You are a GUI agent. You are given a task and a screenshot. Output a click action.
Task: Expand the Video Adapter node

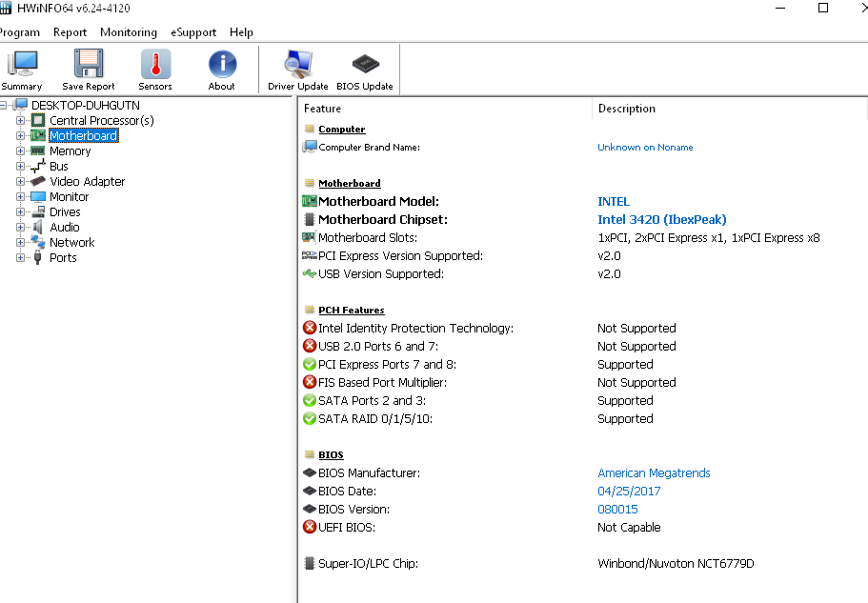click(20, 181)
